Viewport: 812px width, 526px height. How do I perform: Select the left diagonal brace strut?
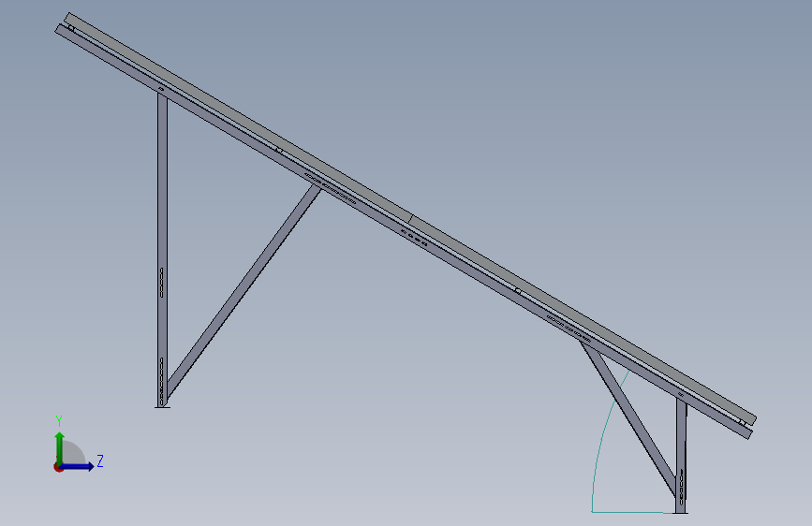click(244, 291)
